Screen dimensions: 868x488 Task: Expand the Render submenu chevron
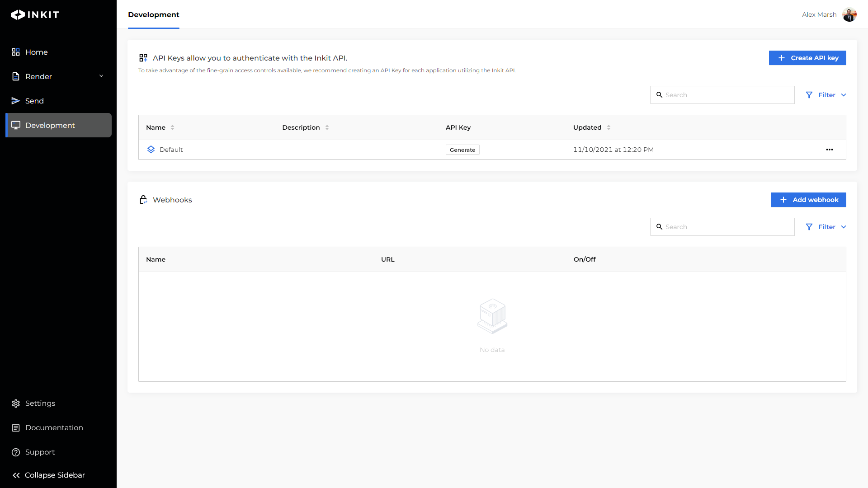[x=101, y=76]
